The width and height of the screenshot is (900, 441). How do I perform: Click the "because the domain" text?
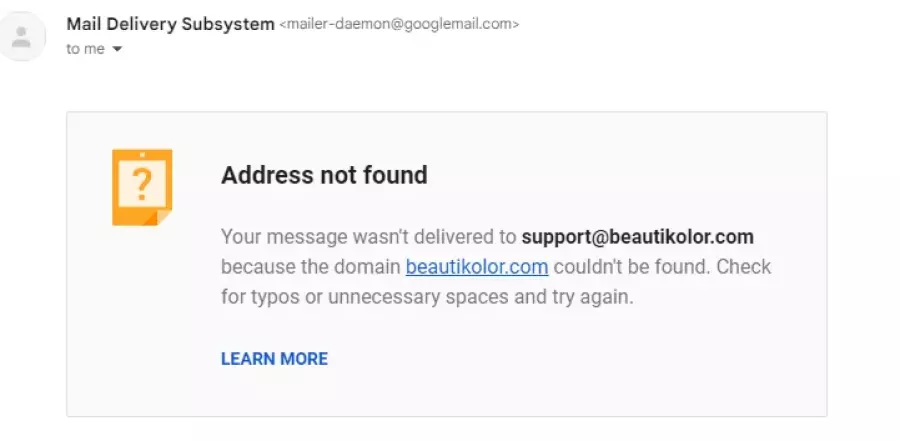click(x=311, y=267)
